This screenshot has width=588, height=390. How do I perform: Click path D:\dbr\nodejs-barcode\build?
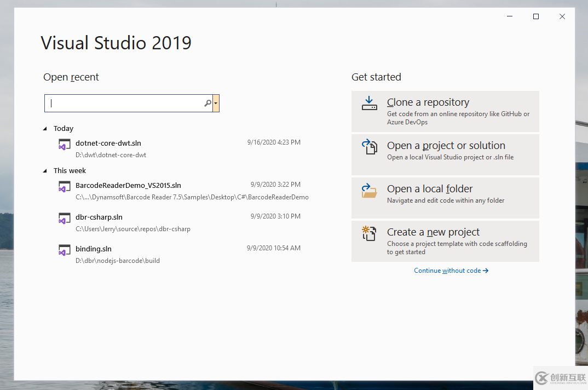click(117, 261)
